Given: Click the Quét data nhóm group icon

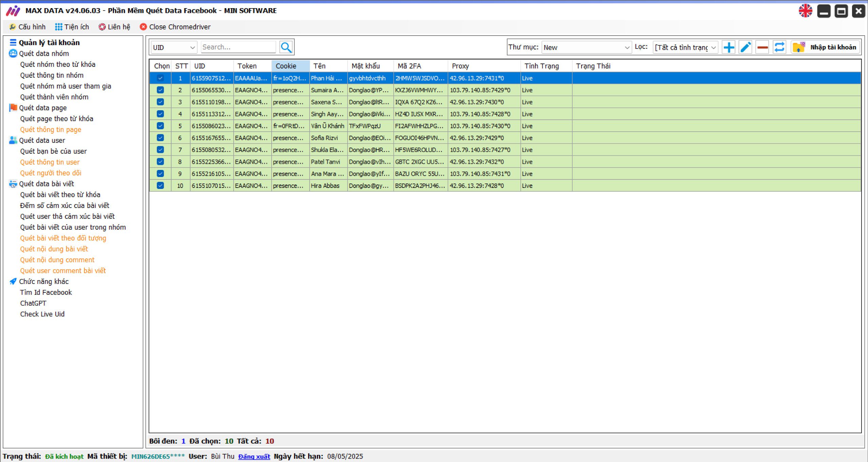Looking at the screenshot, I should [x=13, y=53].
